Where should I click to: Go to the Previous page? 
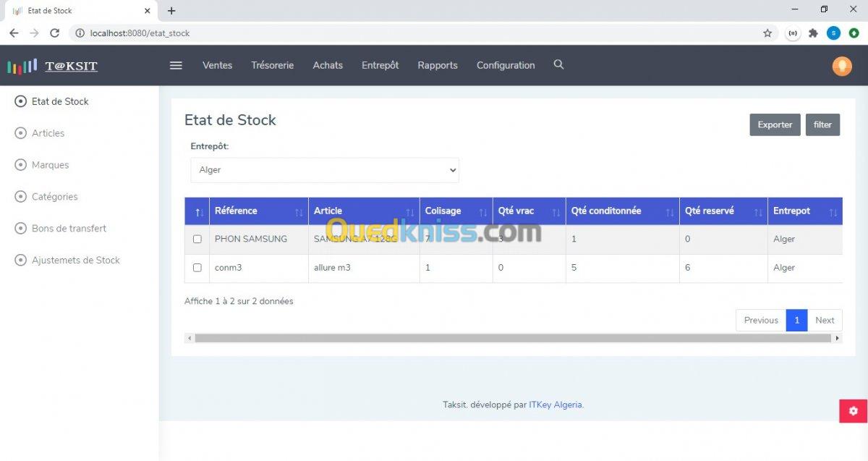point(761,320)
